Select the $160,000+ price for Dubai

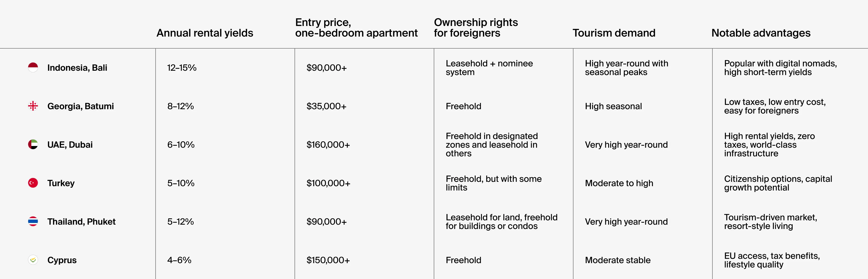(328, 145)
